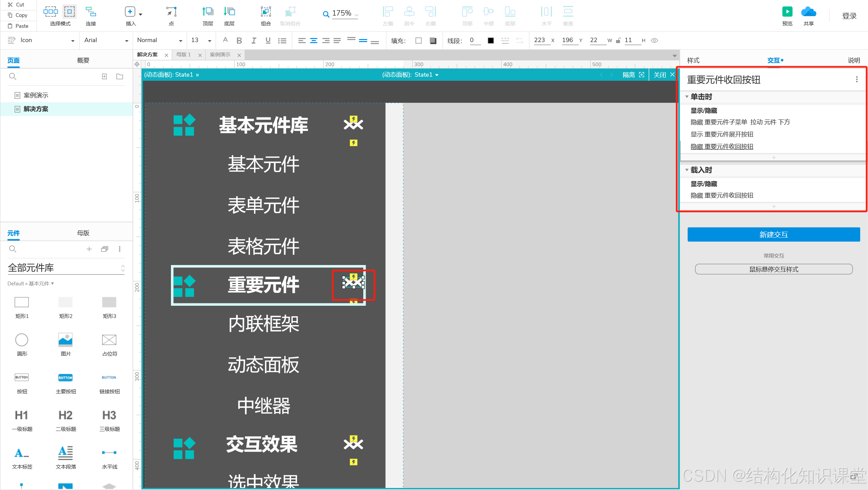
Task: Toggle bullet list formatting
Action: [x=282, y=40]
